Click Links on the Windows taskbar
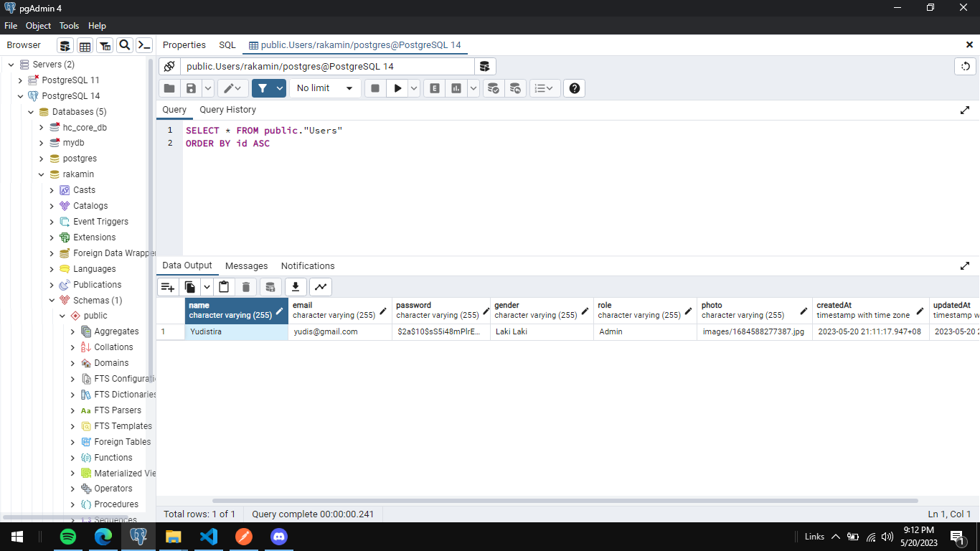The height and width of the screenshot is (551, 980). pos(814,536)
